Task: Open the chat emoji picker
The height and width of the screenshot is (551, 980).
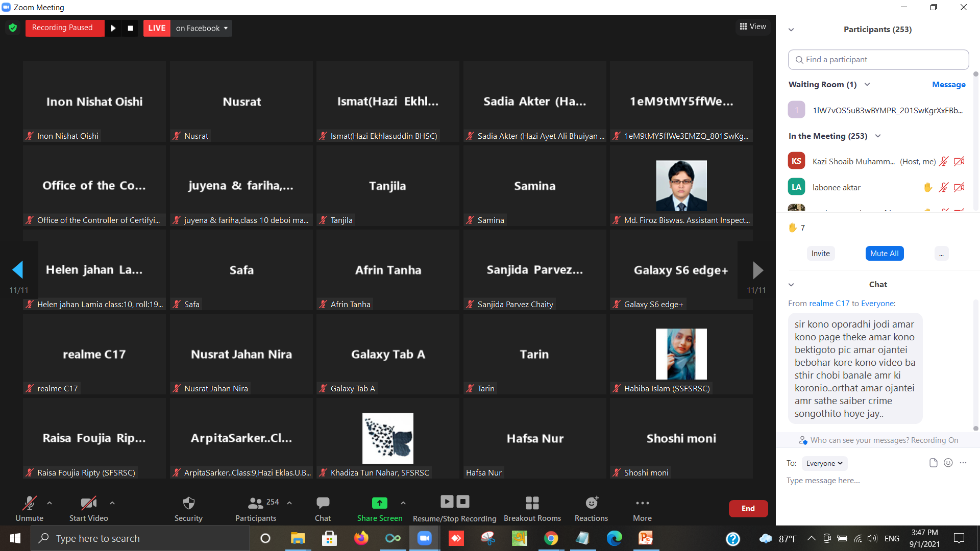Action: point(948,463)
